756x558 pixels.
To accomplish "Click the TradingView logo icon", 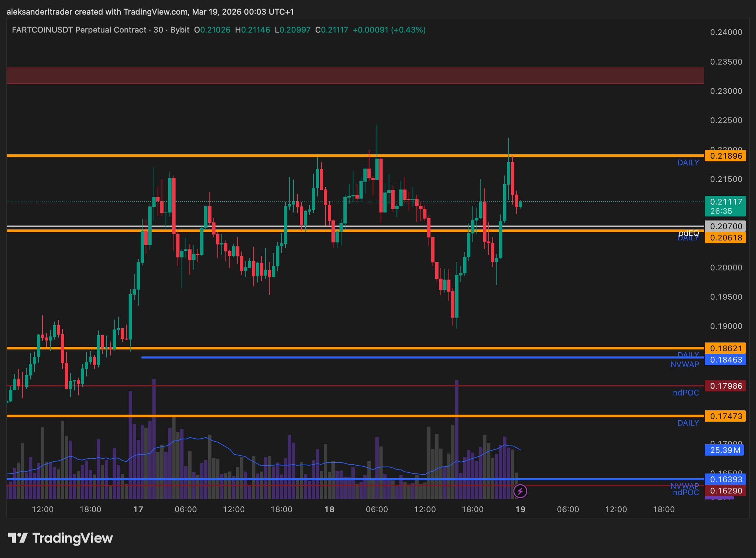I will [x=18, y=538].
